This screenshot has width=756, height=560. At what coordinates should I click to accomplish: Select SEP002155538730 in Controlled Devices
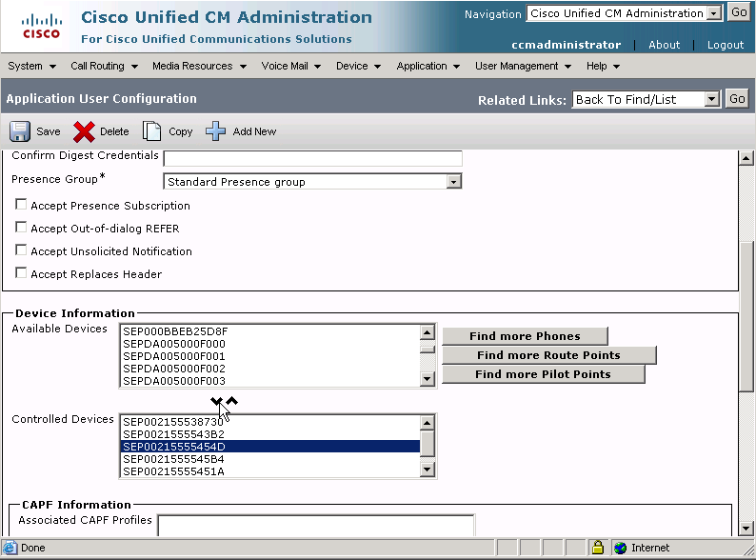click(270, 422)
